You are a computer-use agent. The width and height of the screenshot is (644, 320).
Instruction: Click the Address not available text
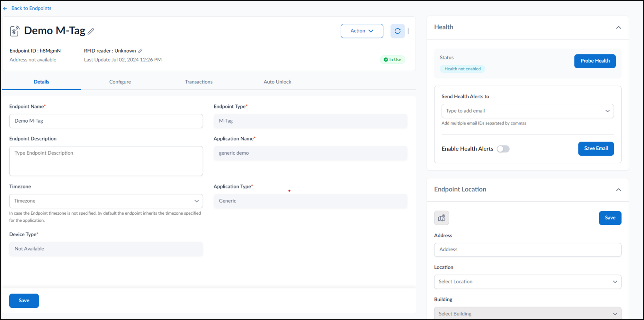pyautogui.click(x=33, y=60)
